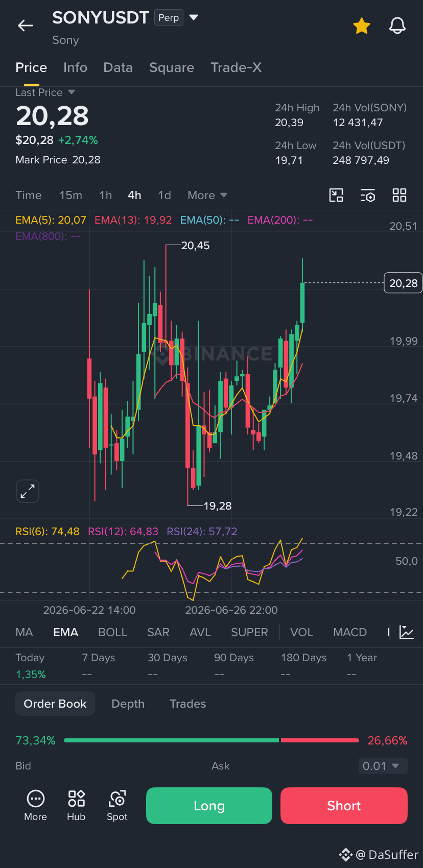The width and height of the screenshot is (423, 868).
Task: Tap the Short button
Action: point(344,806)
